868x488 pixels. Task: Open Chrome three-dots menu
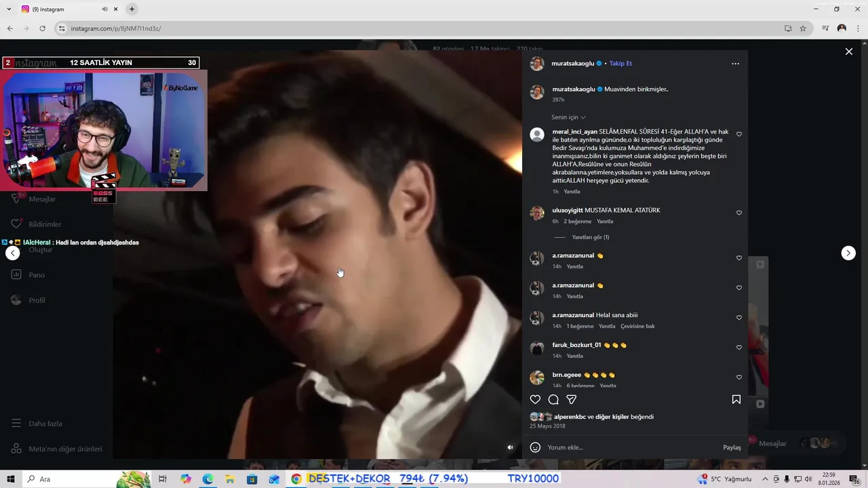pyautogui.click(x=858, y=28)
